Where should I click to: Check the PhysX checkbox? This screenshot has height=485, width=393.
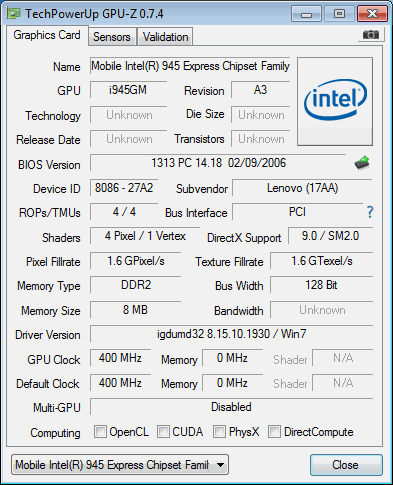pos(219,431)
